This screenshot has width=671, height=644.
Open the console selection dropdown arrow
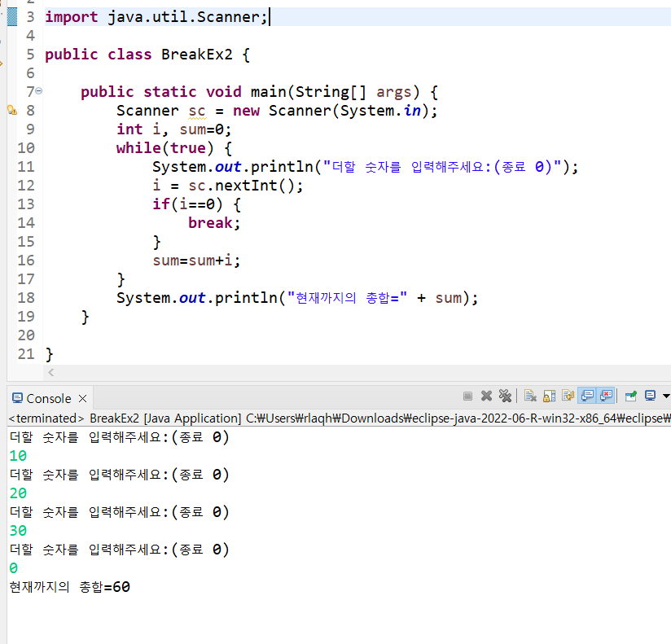tap(666, 396)
